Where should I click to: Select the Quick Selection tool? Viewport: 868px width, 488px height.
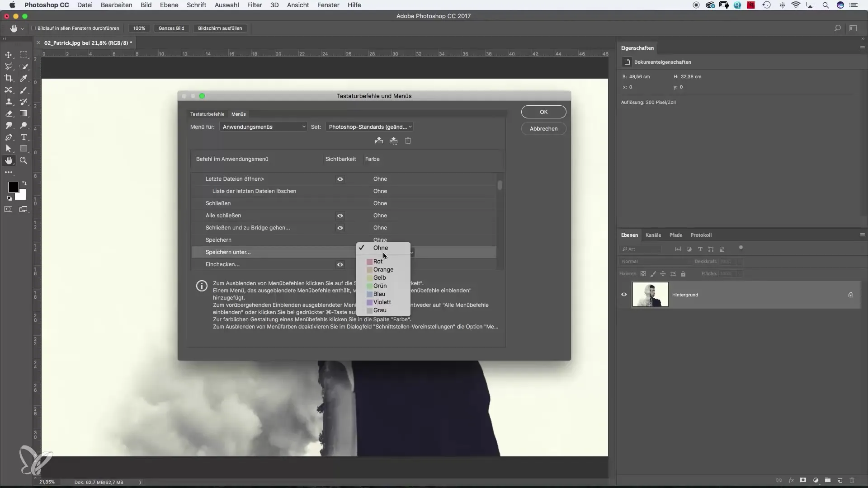point(24,66)
